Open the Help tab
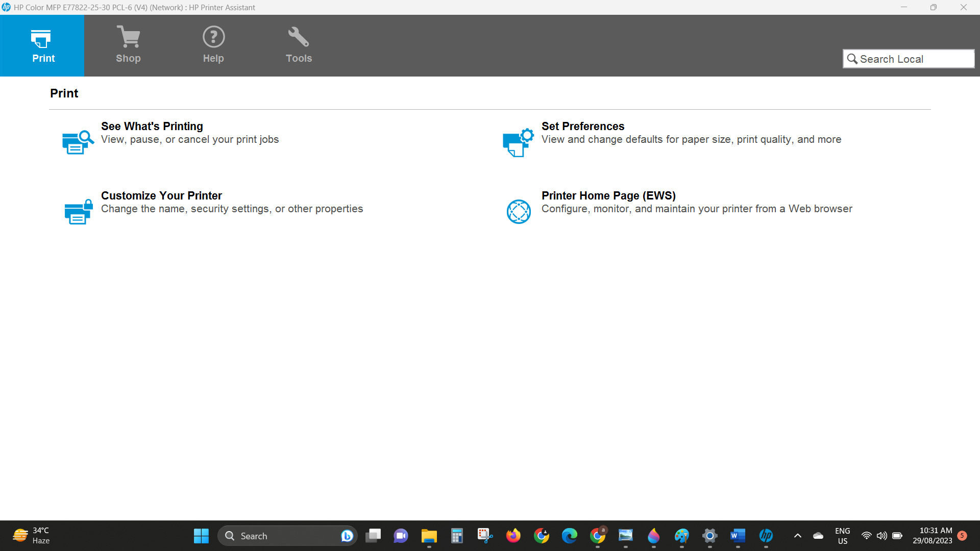 pos(213,45)
